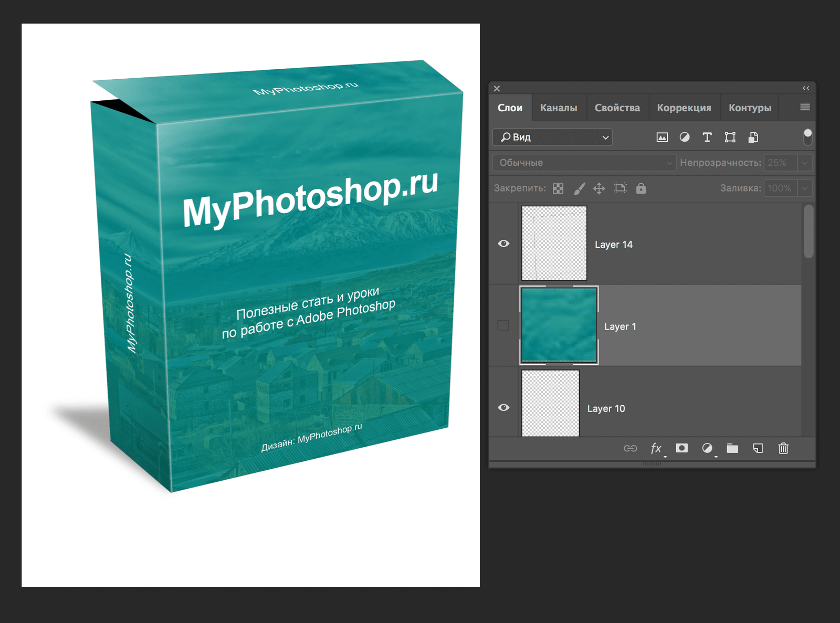Expand the Непрозрачность opacity dropdown arrow
Viewport: 840px width, 623px height.
click(x=804, y=163)
